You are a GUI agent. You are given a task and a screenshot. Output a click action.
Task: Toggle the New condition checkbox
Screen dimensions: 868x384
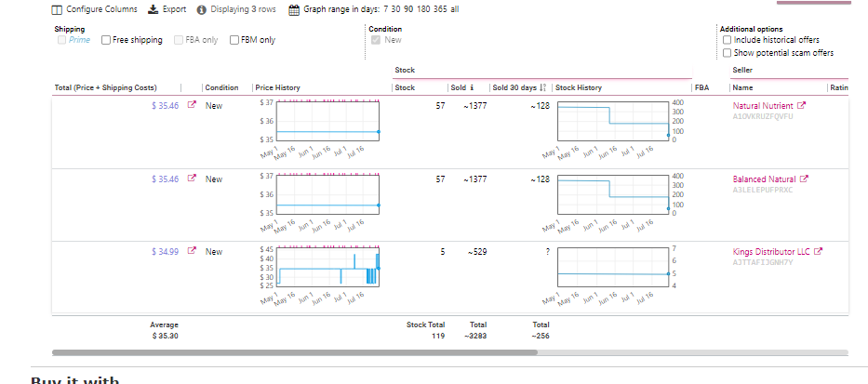tap(376, 40)
